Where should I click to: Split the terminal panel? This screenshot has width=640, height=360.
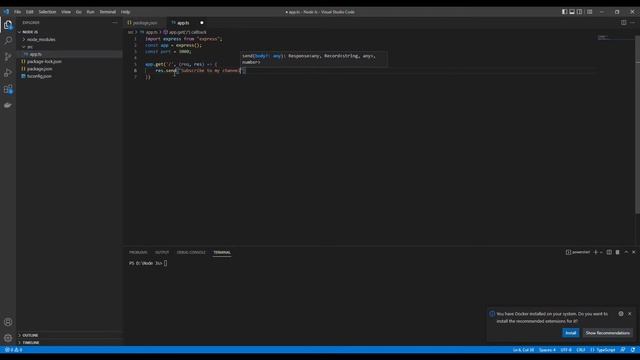(x=609, y=252)
